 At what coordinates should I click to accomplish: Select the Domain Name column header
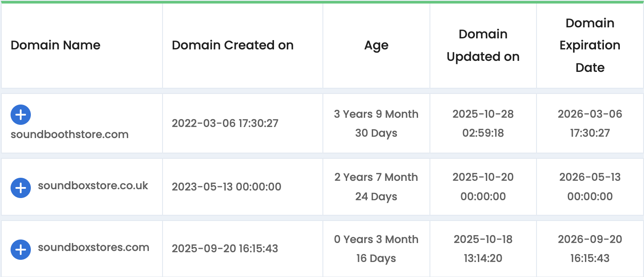56,45
